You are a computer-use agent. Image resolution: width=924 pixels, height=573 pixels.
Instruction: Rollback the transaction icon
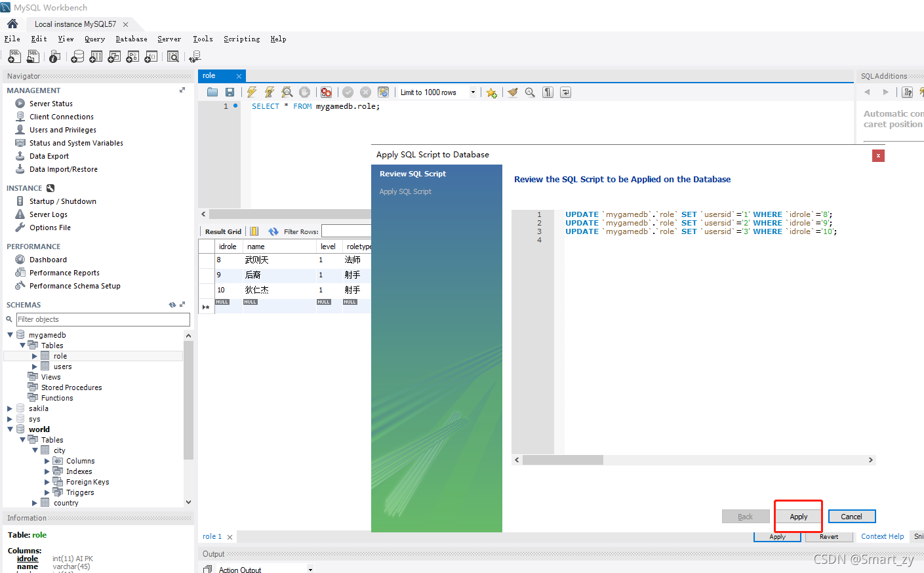[x=366, y=92]
